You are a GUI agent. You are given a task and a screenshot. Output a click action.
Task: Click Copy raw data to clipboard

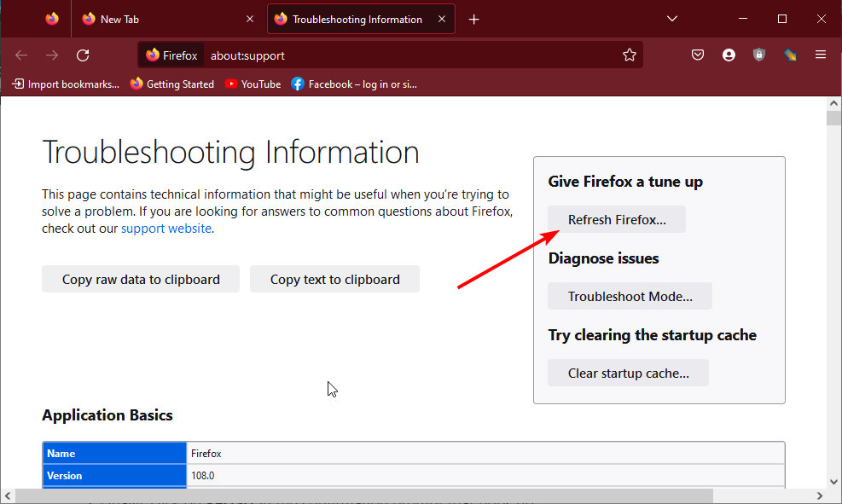tap(141, 279)
